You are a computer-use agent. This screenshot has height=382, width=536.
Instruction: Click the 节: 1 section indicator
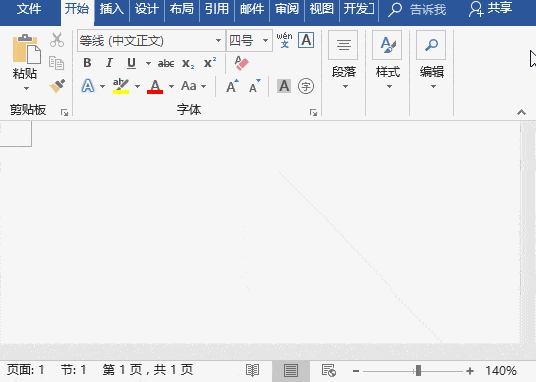73,370
